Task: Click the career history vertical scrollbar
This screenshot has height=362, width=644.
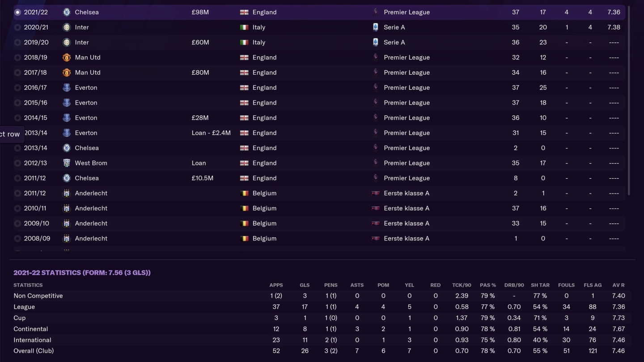Action: click(x=629, y=101)
